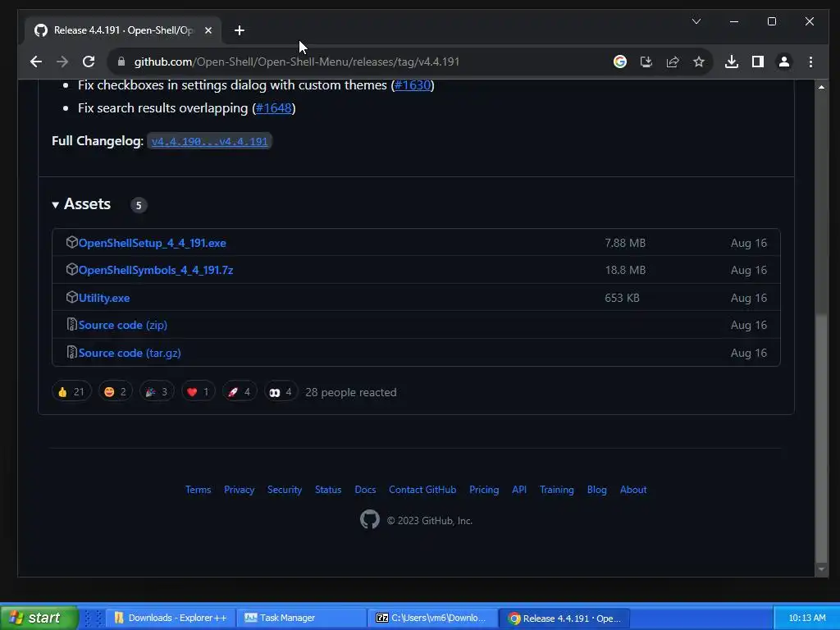Open the About footer link

coord(633,490)
